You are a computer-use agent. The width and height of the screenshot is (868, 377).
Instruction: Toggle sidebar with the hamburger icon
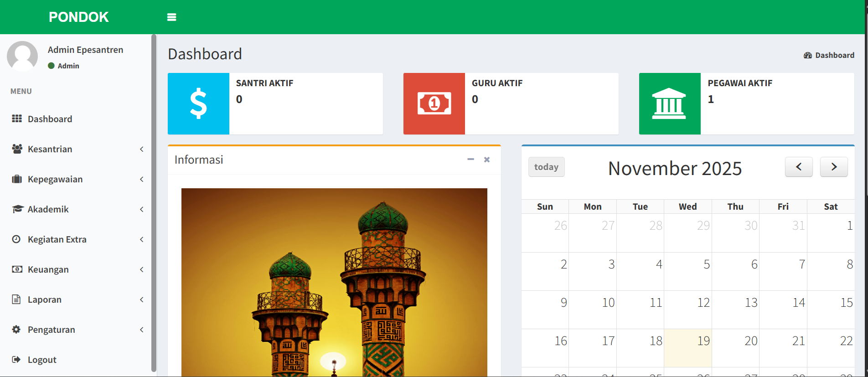(171, 17)
